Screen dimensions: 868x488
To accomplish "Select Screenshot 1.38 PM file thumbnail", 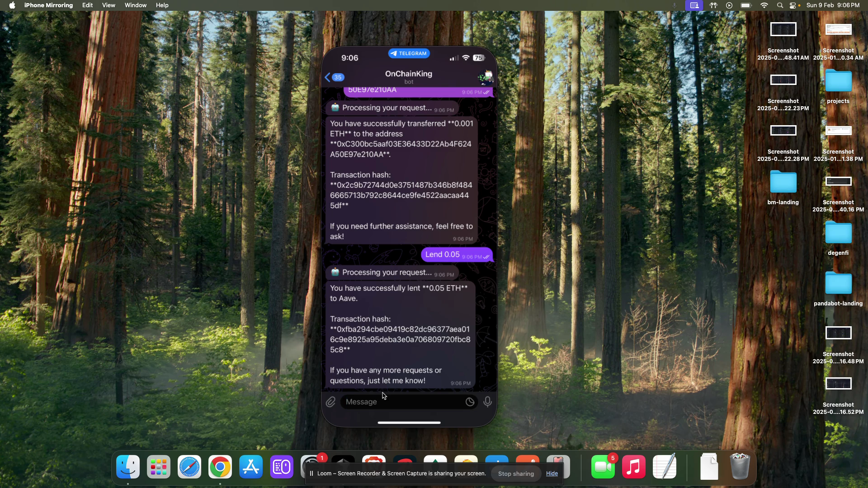I will click(x=838, y=131).
